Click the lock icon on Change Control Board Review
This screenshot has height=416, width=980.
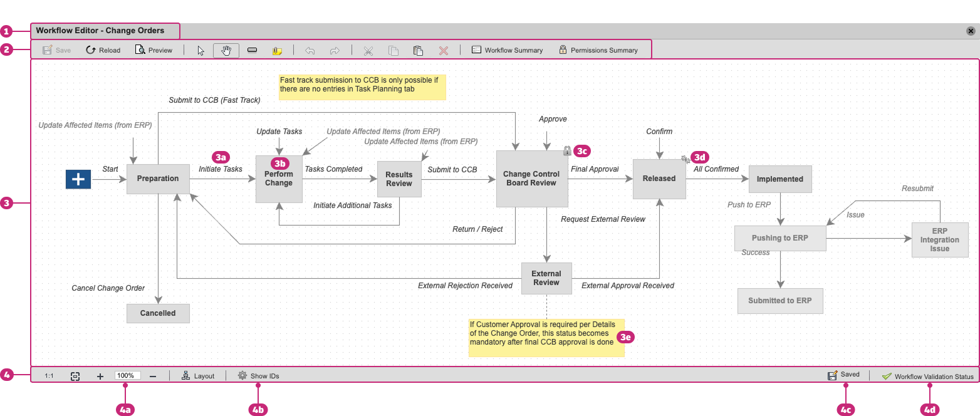(566, 151)
